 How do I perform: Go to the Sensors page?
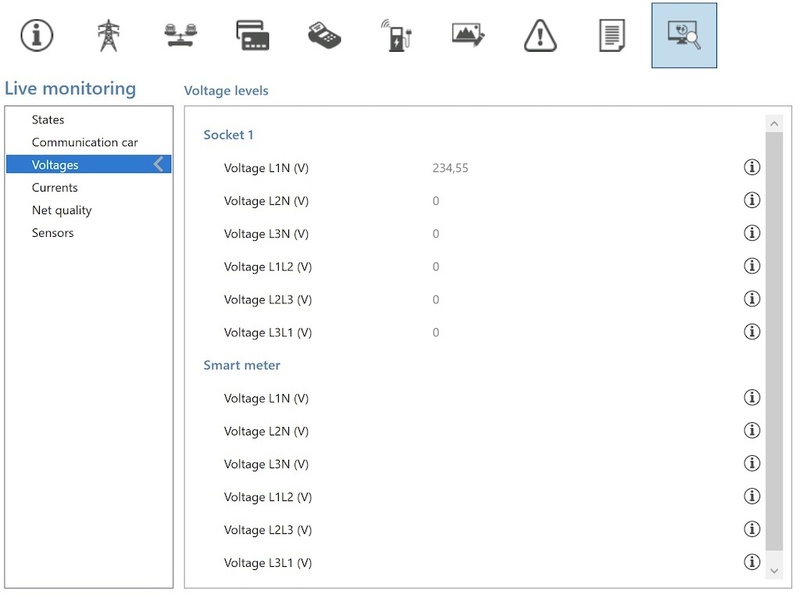coord(53,233)
